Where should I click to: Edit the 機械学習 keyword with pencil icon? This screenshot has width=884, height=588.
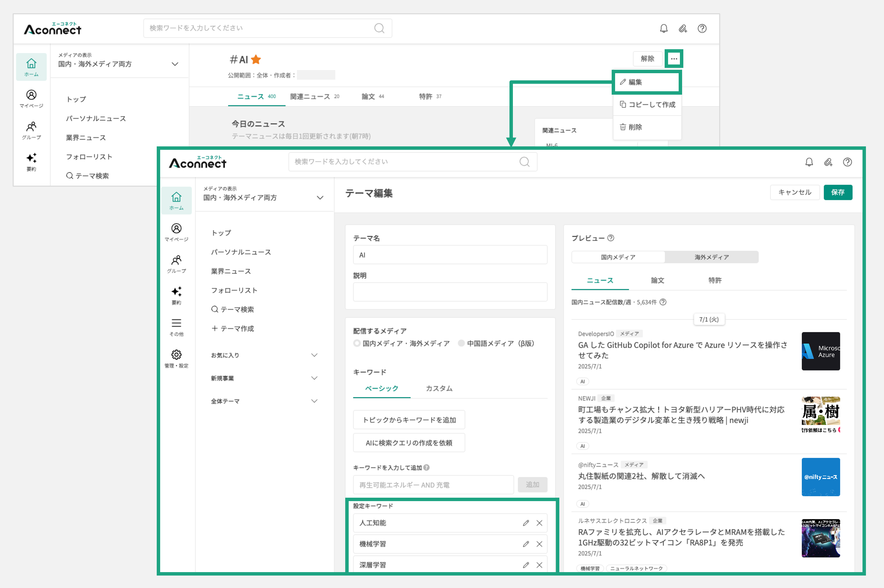click(x=526, y=544)
